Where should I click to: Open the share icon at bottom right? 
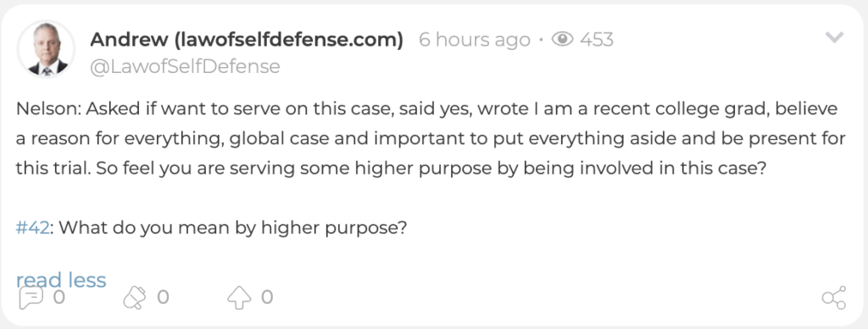pos(834,298)
